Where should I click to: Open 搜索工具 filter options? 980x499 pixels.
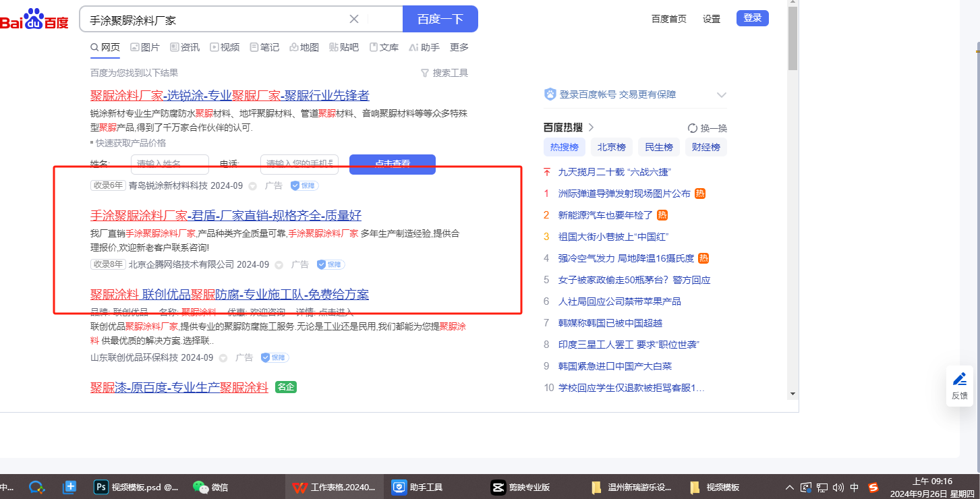pos(444,73)
